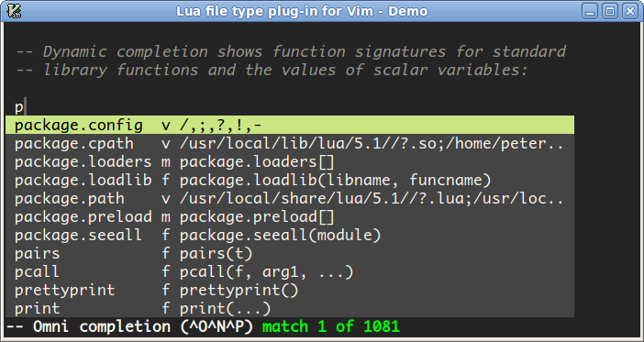The width and height of the screenshot is (644, 342).
Task: Click the green match 1 of 1081 indicator
Action: [331, 326]
